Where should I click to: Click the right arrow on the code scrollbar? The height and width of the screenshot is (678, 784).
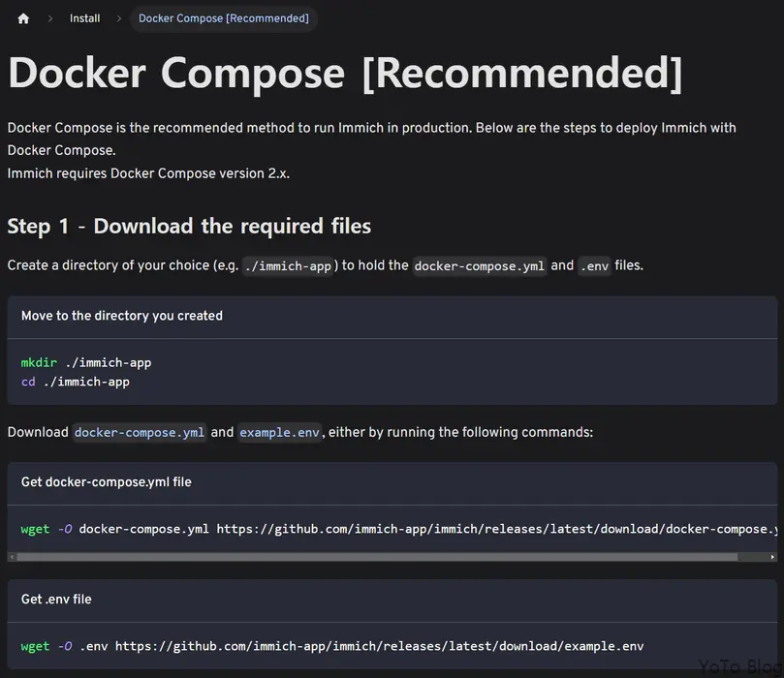(770, 556)
